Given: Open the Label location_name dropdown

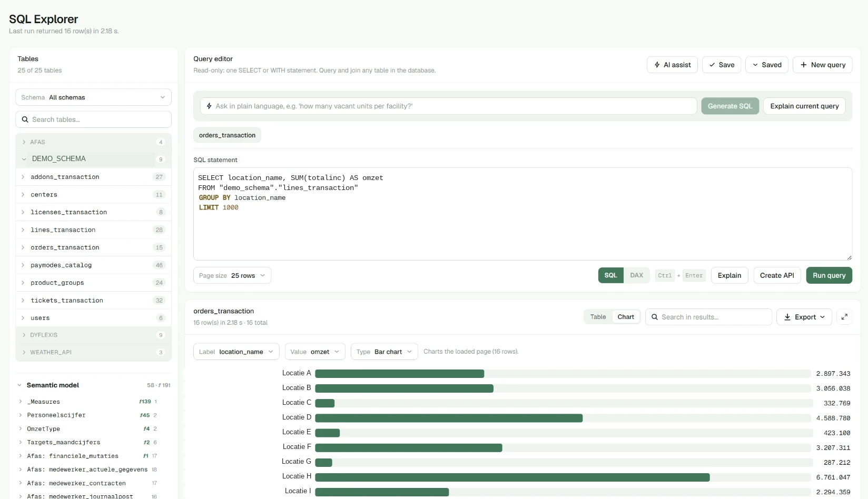Looking at the screenshot, I should pyautogui.click(x=236, y=352).
